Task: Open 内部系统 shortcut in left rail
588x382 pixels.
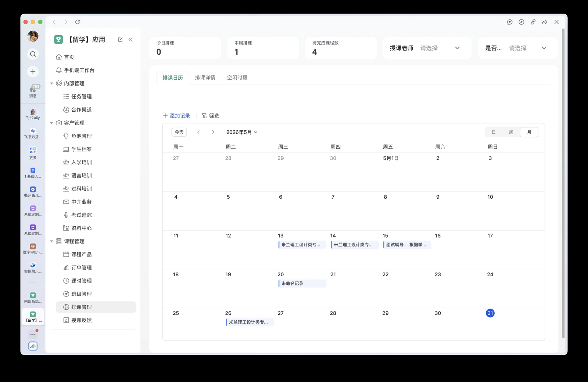Action: (33, 298)
